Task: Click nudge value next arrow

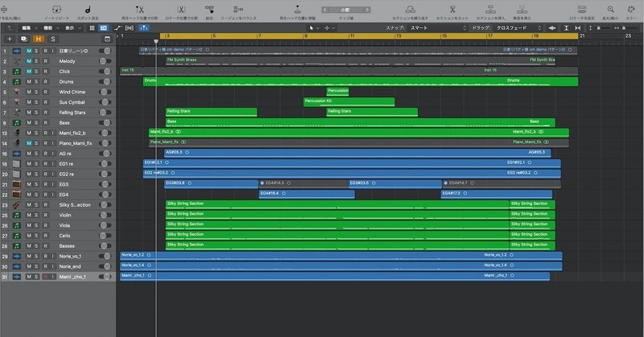Action: [x=367, y=10]
